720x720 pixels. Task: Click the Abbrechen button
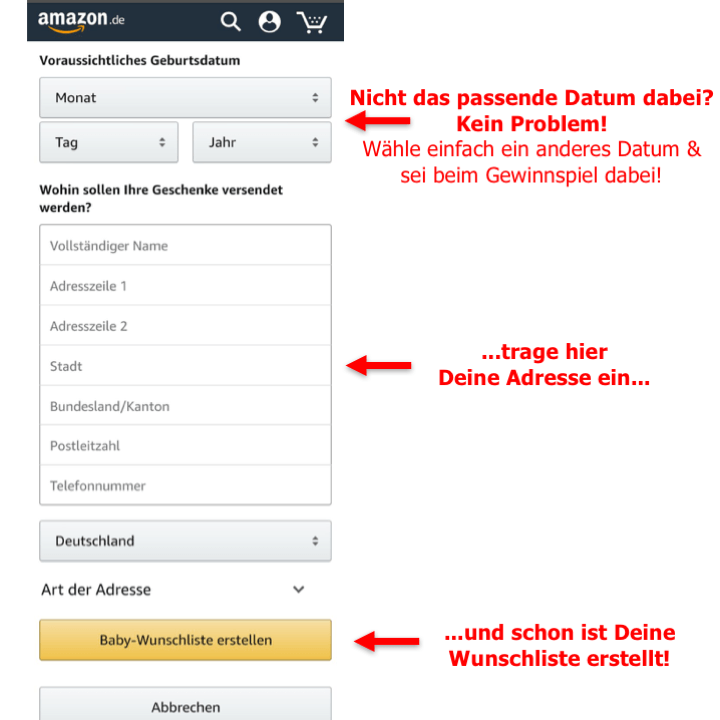pyautogui.click(x=186, y=705)
